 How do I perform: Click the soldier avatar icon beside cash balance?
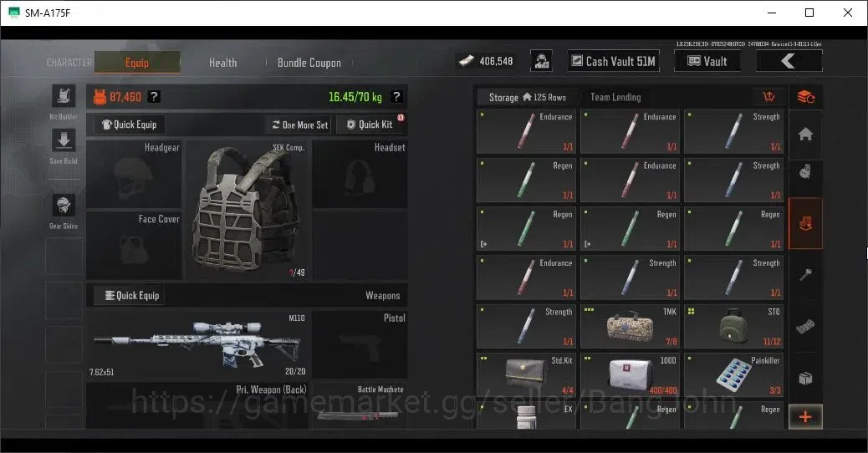click(541, 61)
